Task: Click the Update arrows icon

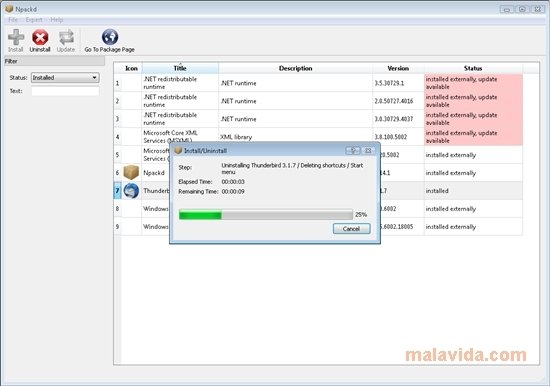Action: point(66,37)
